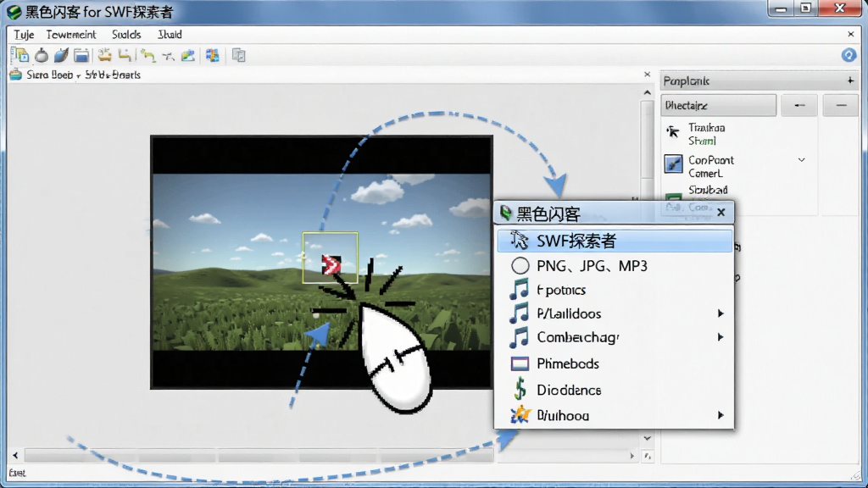Image resolution: width=868 pixels, height=488 pixels.
Task: Expand the P/Lailidoos submenu arrow
Action: point(721,313)
